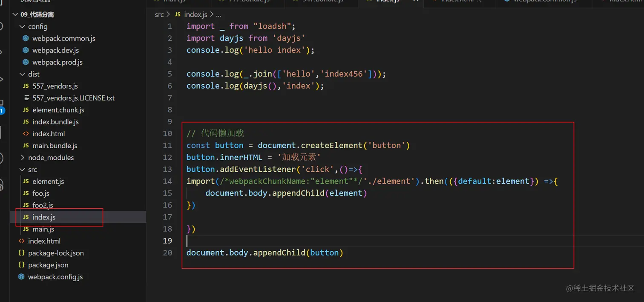This screenshot has width=644, height=302.
Task: Click line number 1 in the gutter
Action: point(170,26)
